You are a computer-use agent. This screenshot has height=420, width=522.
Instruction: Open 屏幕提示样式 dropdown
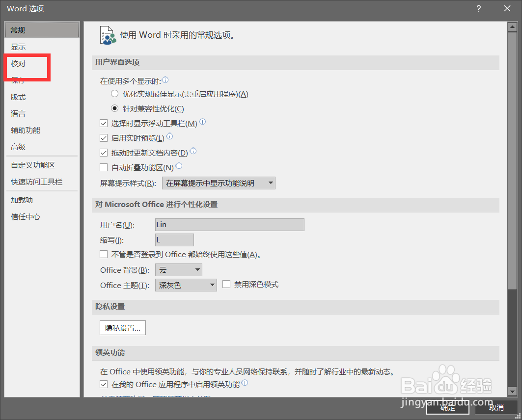pyautogui.click(x=219, y=183)
